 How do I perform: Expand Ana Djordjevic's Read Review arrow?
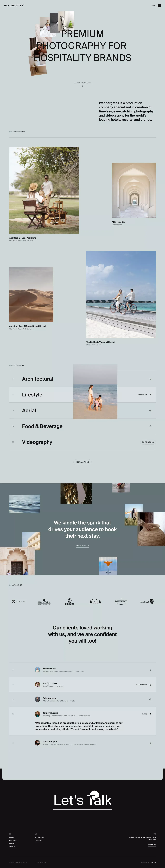coord(150,685)
